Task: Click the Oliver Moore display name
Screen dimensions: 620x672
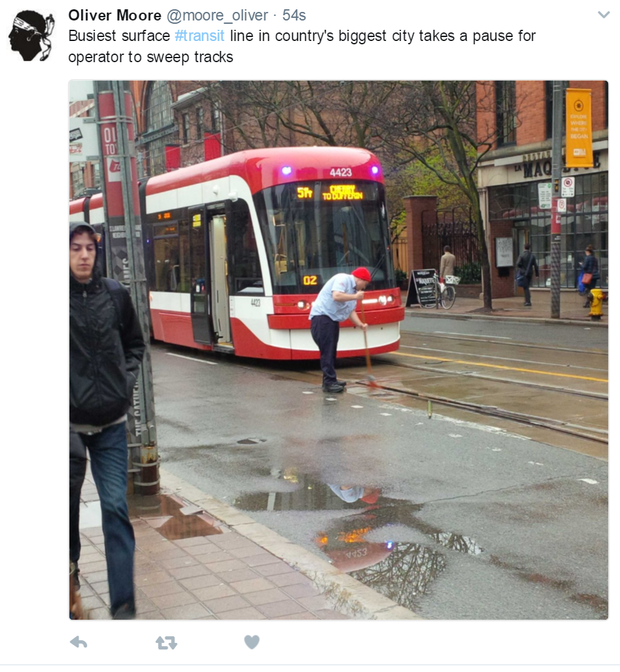Action: click(x=115, y=15)
